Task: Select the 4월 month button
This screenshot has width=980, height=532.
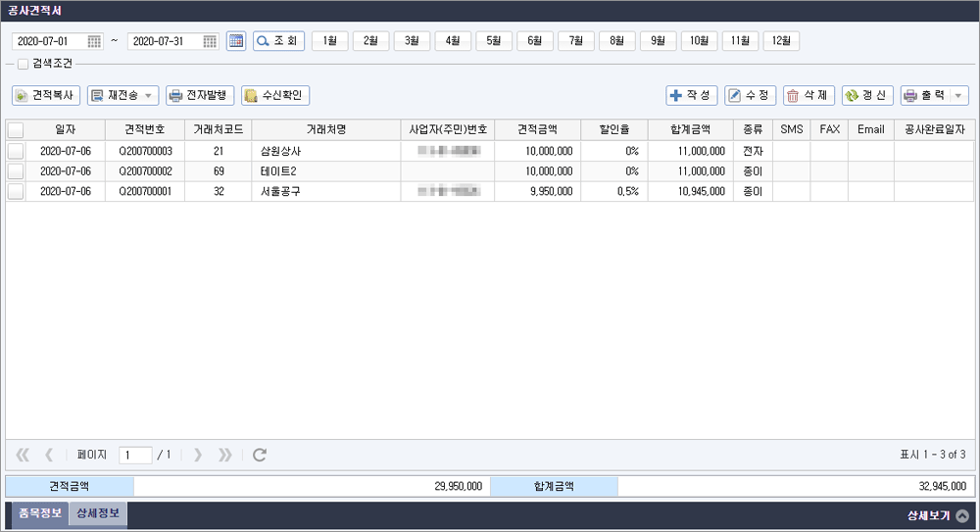Action: point(453,41)
